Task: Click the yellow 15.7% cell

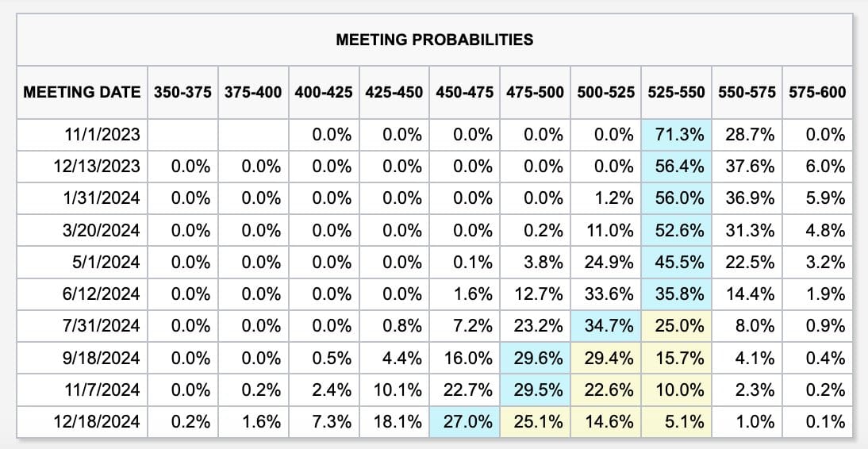Action: pyautogui.click(x=676, y=359)
